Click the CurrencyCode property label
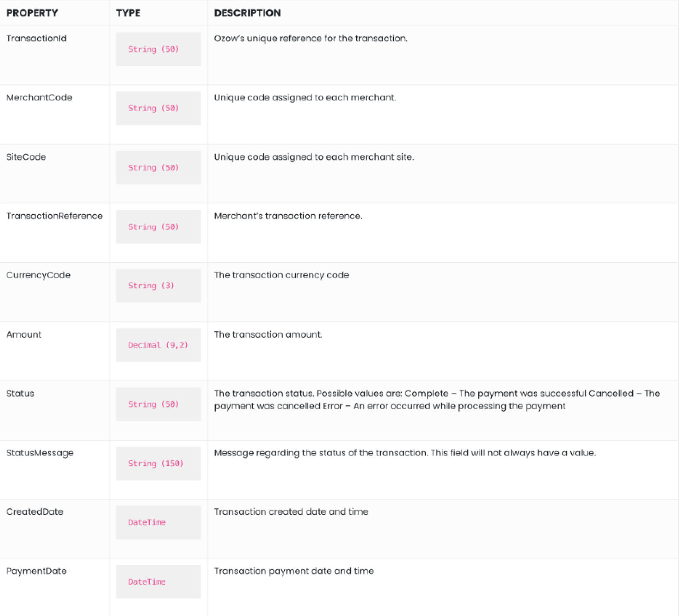This screenshot has width=679, height=616. [x=38, y=275]
